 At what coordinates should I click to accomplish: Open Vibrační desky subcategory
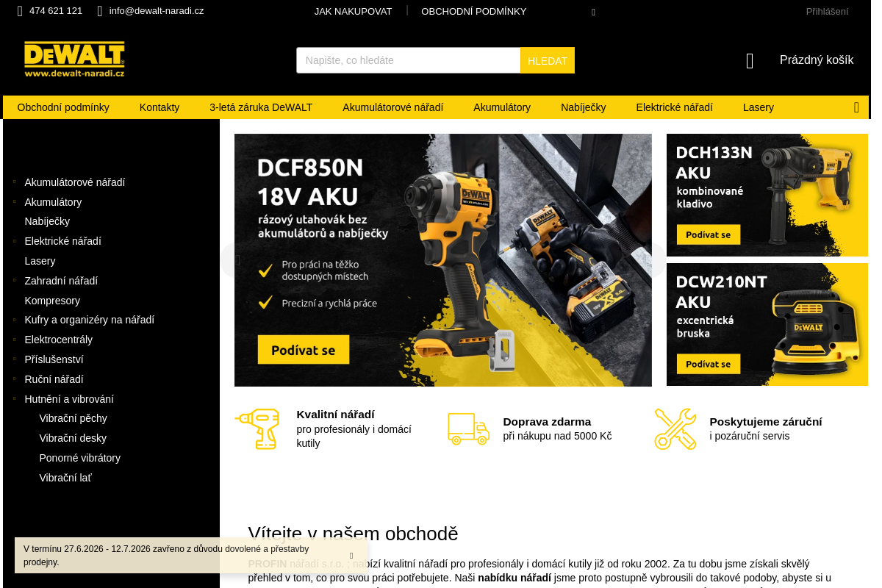73,438
